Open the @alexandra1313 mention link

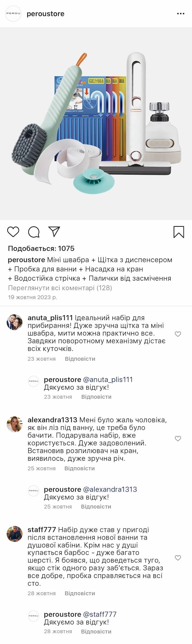tap(110, 489)
